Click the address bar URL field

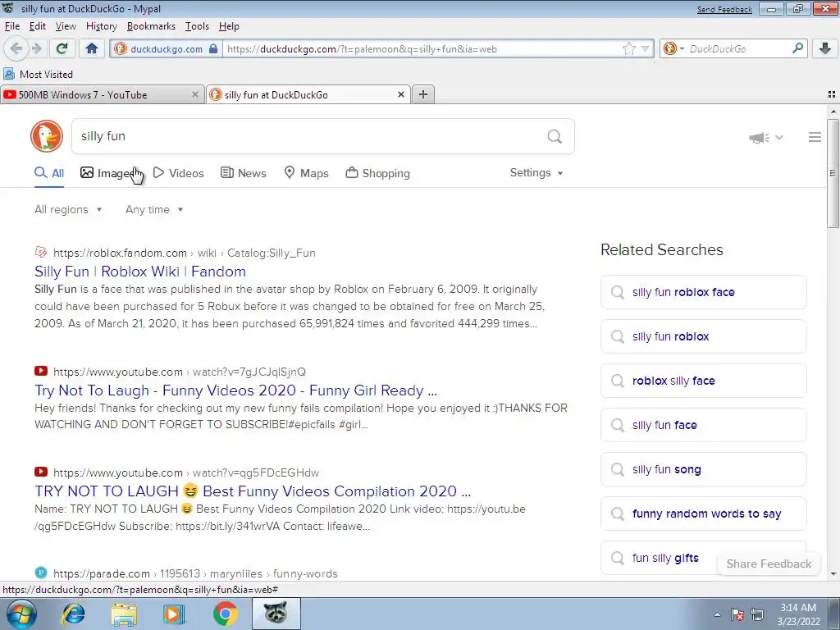[422, 48]
